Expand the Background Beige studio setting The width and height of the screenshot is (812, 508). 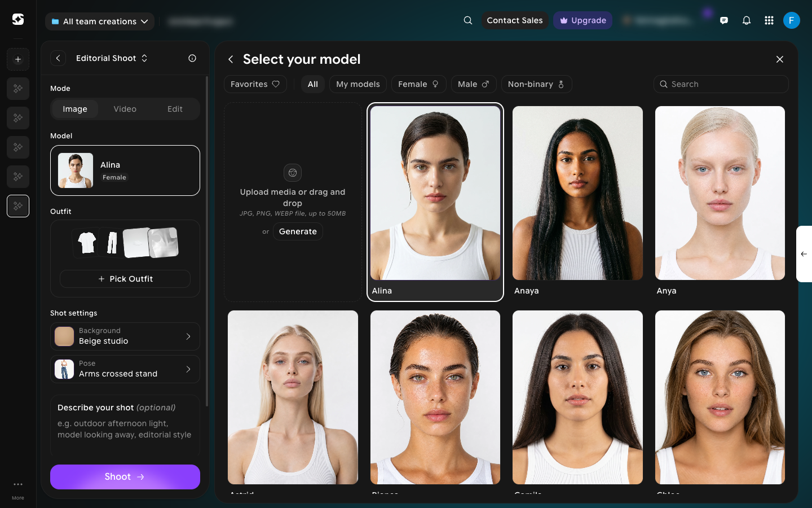125,336
